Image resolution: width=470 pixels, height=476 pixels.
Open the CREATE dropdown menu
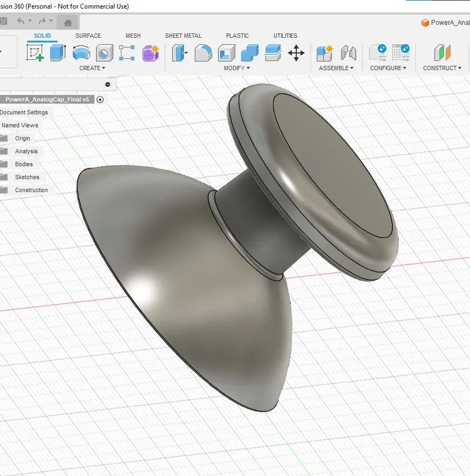(x=92, y=68)
